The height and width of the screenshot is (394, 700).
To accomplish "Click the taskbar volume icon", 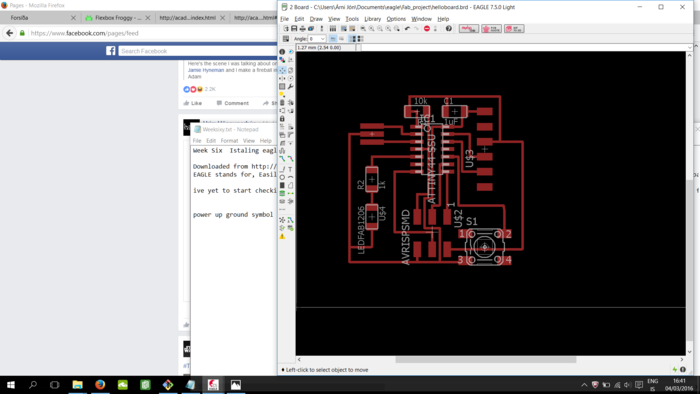I will coord(628,385).
